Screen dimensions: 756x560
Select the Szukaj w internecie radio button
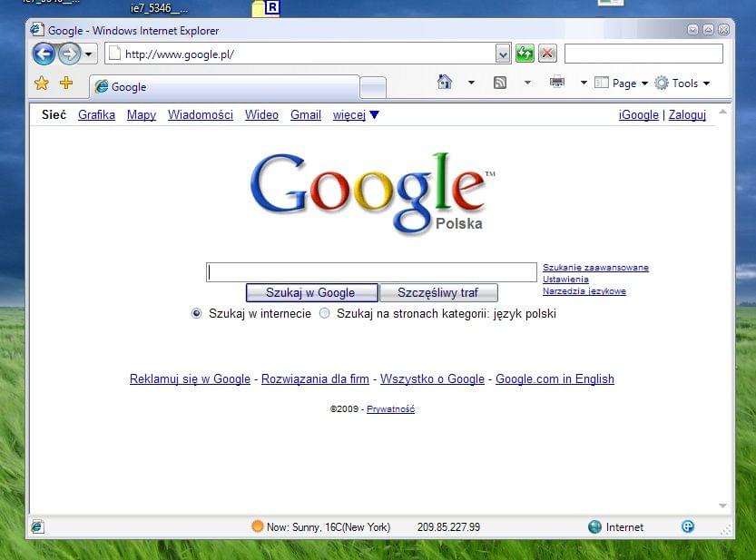pos(196,313)
